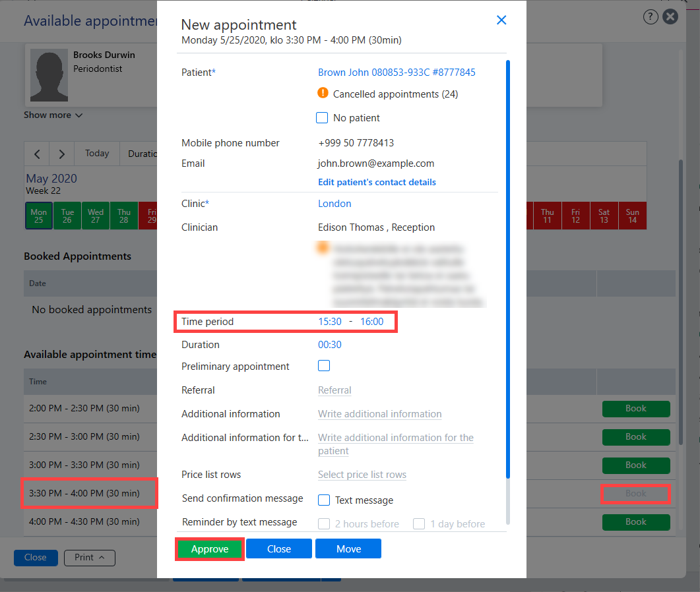Open patient Brown John link
Screen dimensions: 700x592
[x=397, y=73]
